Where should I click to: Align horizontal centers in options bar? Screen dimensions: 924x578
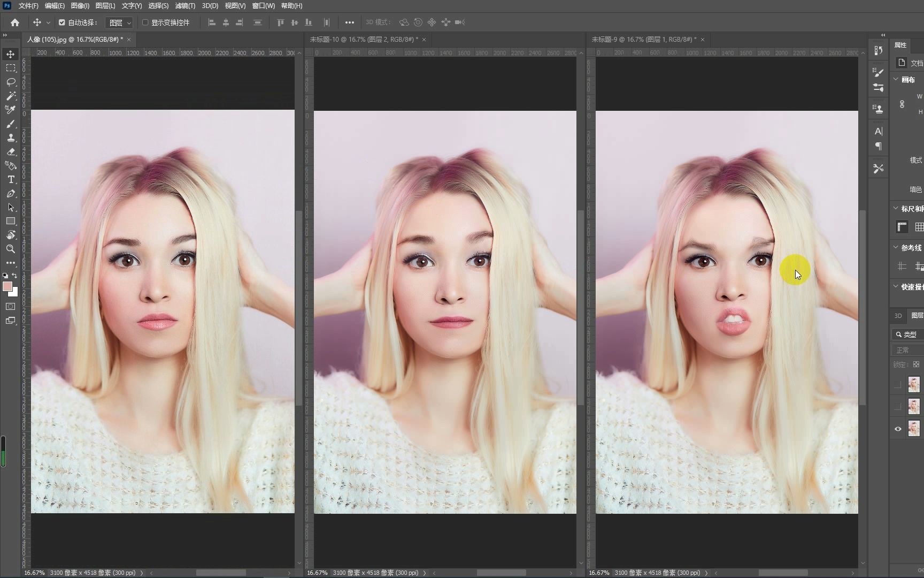pyautogui.click(x=226, y=22)
